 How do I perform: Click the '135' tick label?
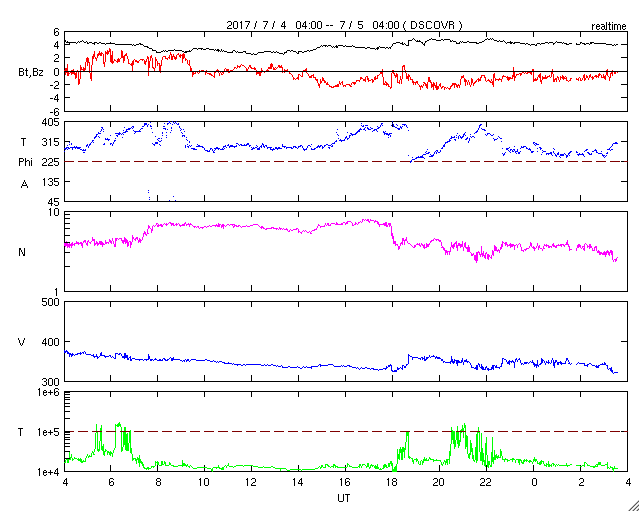pyautogui.click(x=51, y=182)
